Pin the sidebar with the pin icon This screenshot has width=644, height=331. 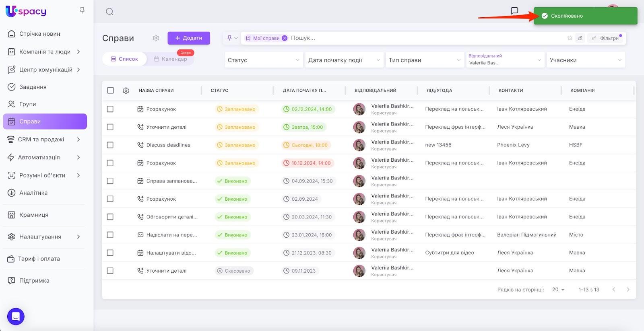coord(82,10)
